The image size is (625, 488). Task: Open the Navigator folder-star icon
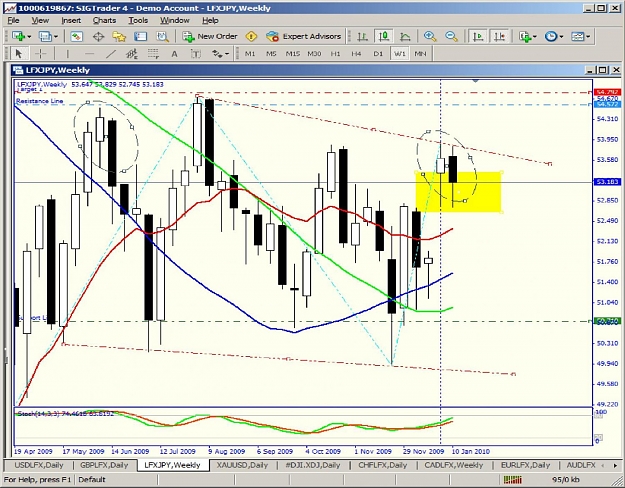click(119, 37)
